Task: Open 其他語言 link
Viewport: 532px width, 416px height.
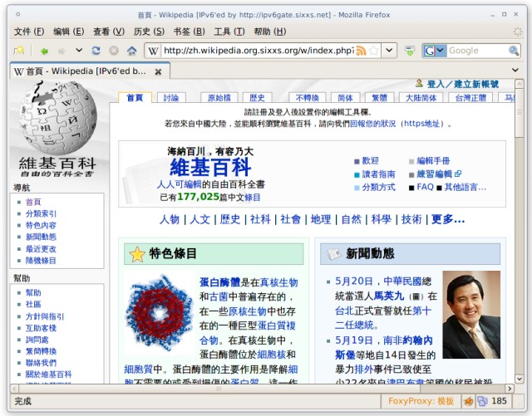Action: coord(465,187)
